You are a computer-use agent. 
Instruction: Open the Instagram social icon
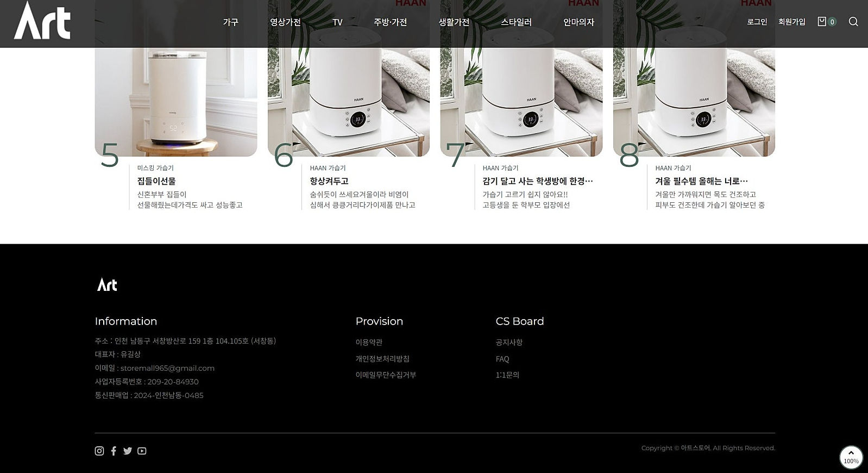(99, 451)
